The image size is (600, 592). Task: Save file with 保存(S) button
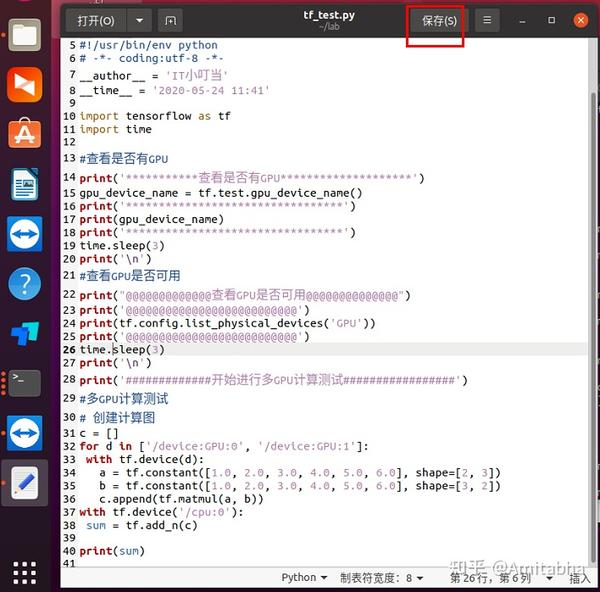pos(439,20)
